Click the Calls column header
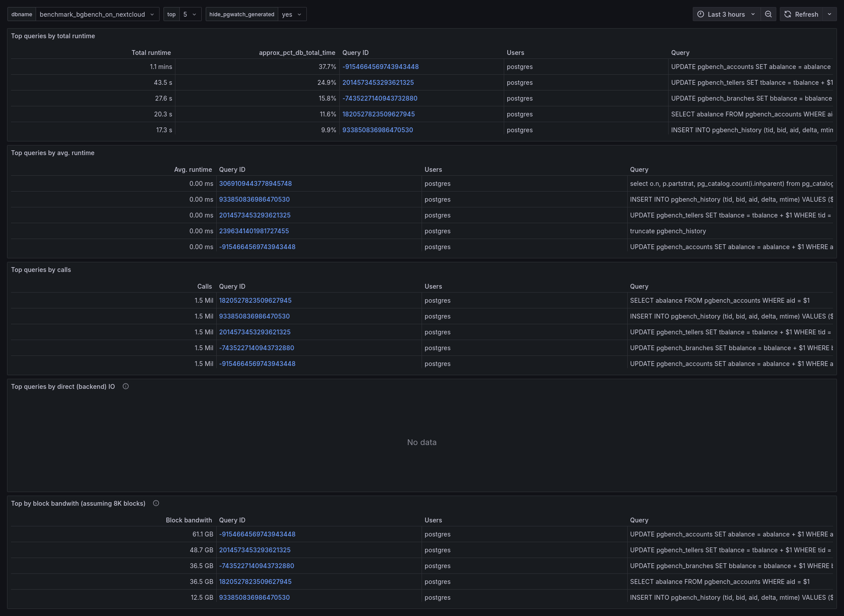The width and height of the screenshot is (844, 616). click(x=204, y=286)
